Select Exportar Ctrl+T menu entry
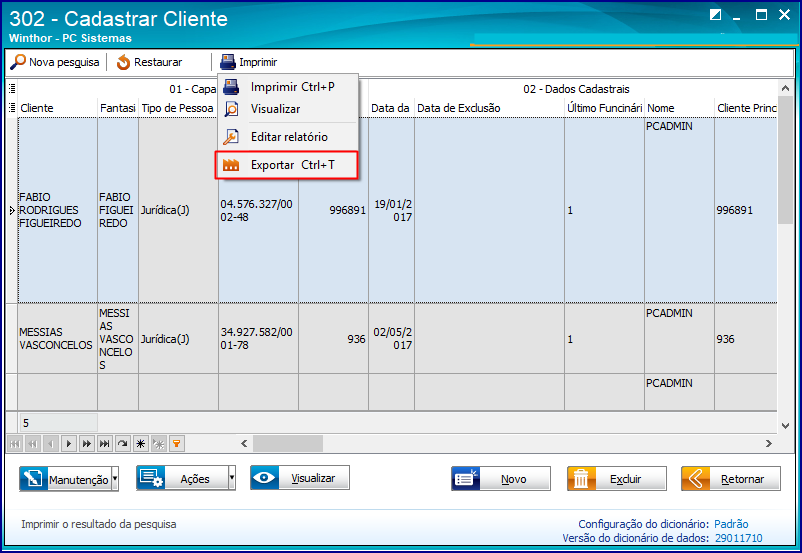 click(286, 165)
